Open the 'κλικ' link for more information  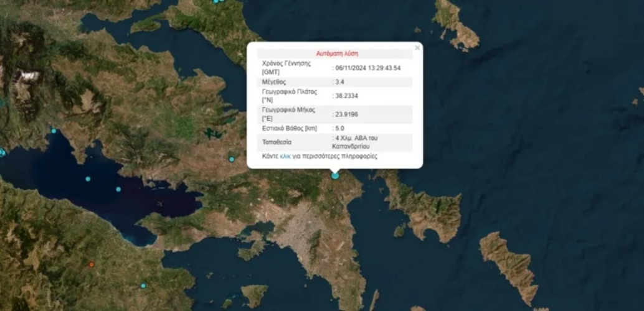coord(285,156)
